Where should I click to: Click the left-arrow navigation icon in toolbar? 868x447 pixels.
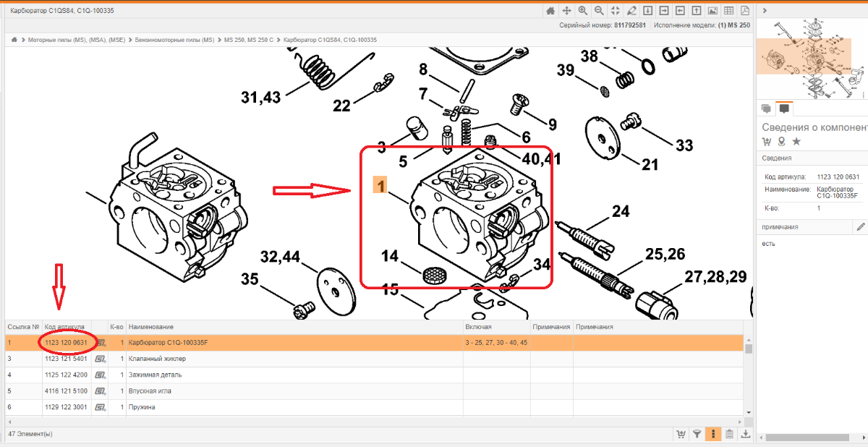[x=681, y=11]
